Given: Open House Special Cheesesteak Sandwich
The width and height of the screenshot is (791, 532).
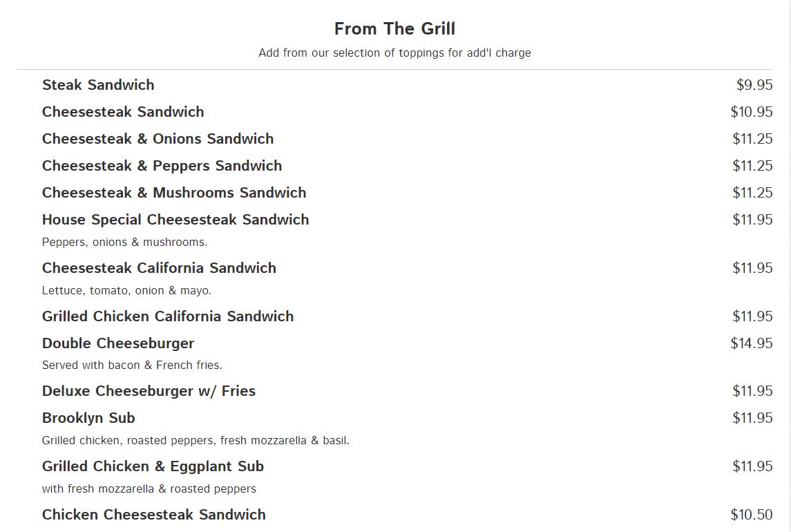Looking at the screenshot, I should [x=175, y=220].
